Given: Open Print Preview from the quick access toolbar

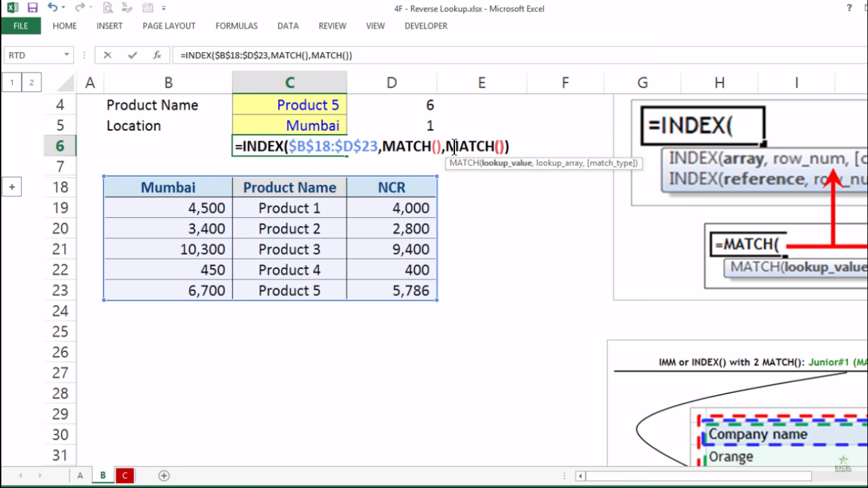Looking at the screenshot, I should [109, 8].
